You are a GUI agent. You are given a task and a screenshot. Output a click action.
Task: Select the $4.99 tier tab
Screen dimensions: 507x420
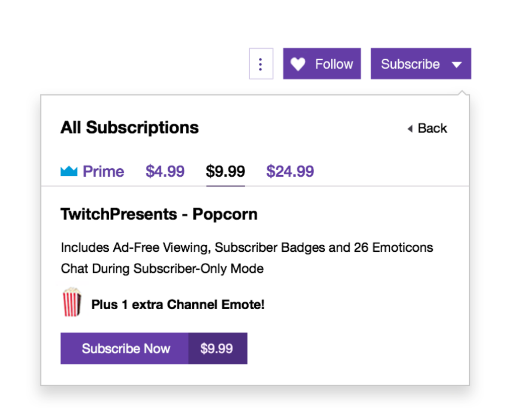click(x=165, y=171)
